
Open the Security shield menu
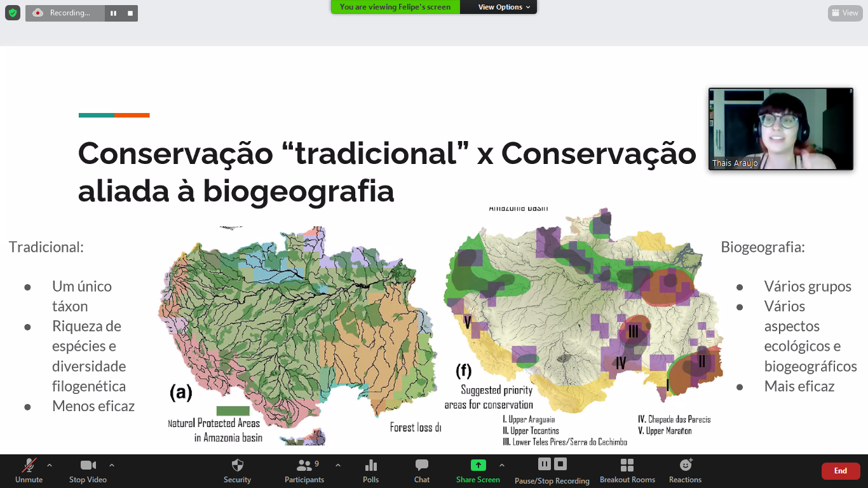point(237,470)
